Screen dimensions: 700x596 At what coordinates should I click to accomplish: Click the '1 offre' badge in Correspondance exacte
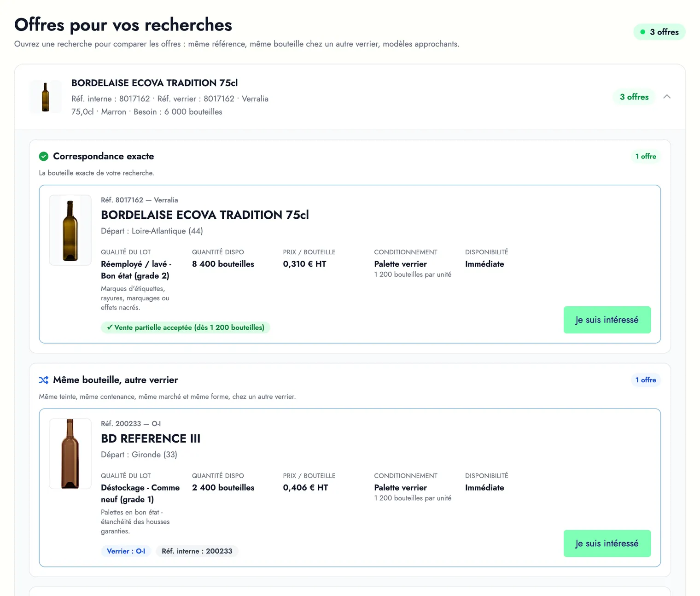(646, 157)
